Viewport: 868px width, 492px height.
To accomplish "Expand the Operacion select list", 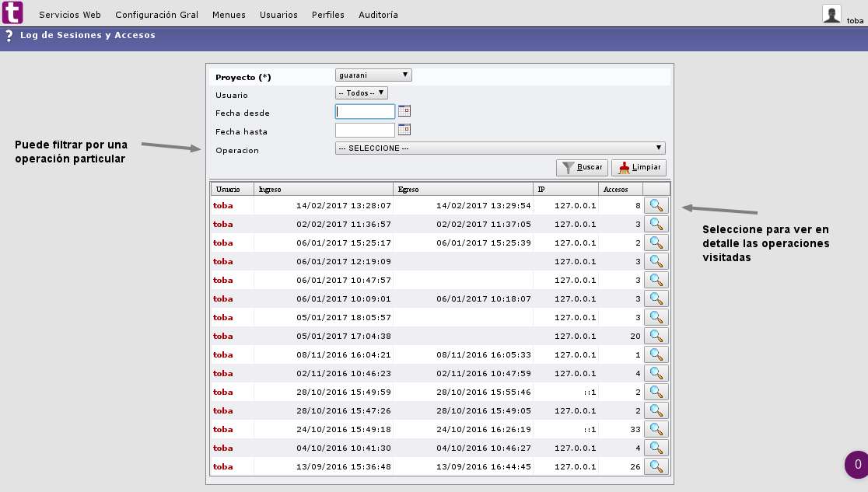I will [x=500, y=148].
